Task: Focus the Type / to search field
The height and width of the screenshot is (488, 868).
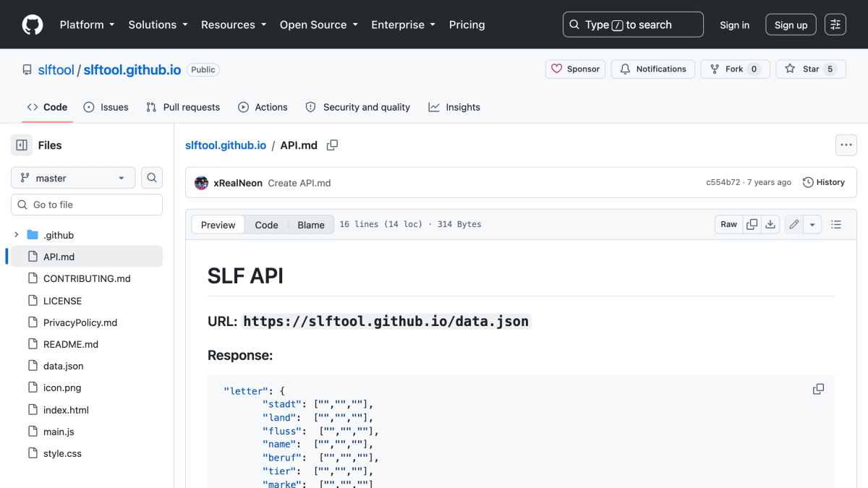Action: pos(633,25)
